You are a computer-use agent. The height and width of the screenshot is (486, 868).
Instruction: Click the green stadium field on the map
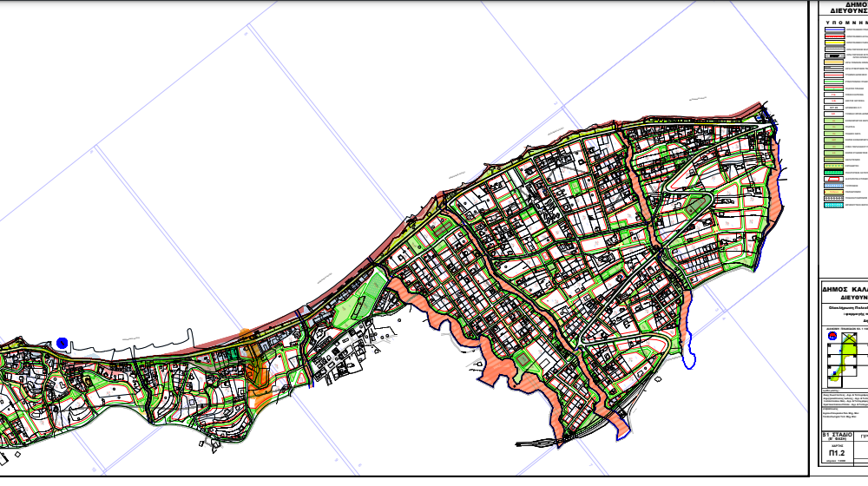click(x=360, y=302)
